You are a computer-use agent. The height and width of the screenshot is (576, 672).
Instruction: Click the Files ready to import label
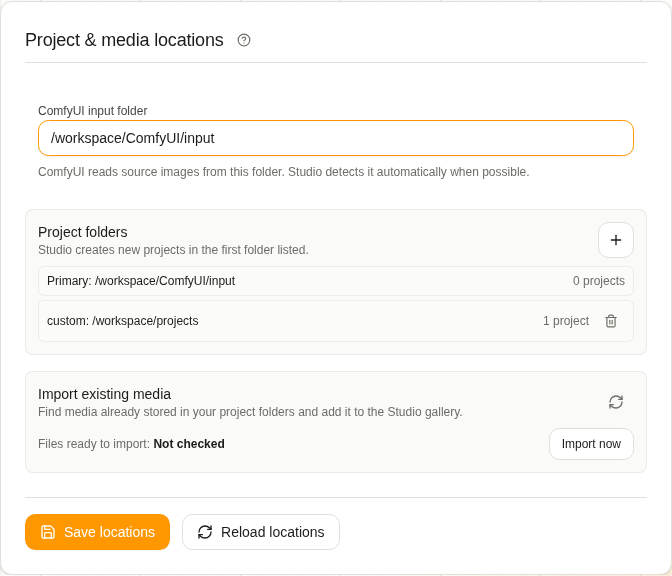tap(94, 444)
